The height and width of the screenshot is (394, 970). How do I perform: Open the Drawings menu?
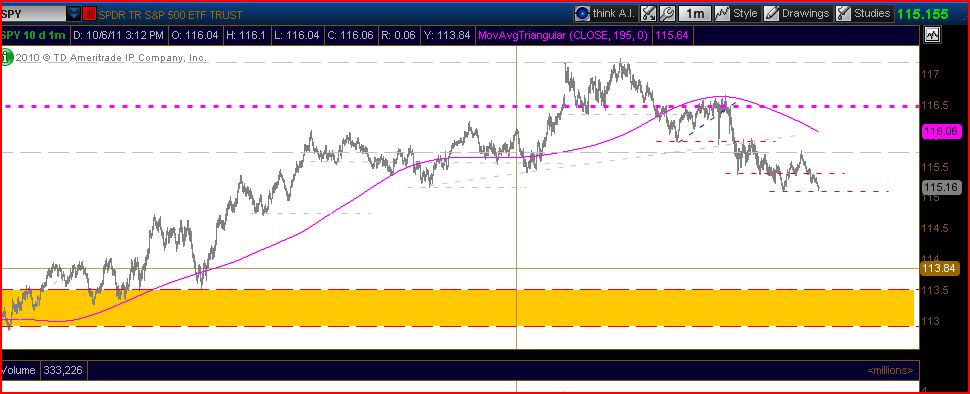coord(797,13)
